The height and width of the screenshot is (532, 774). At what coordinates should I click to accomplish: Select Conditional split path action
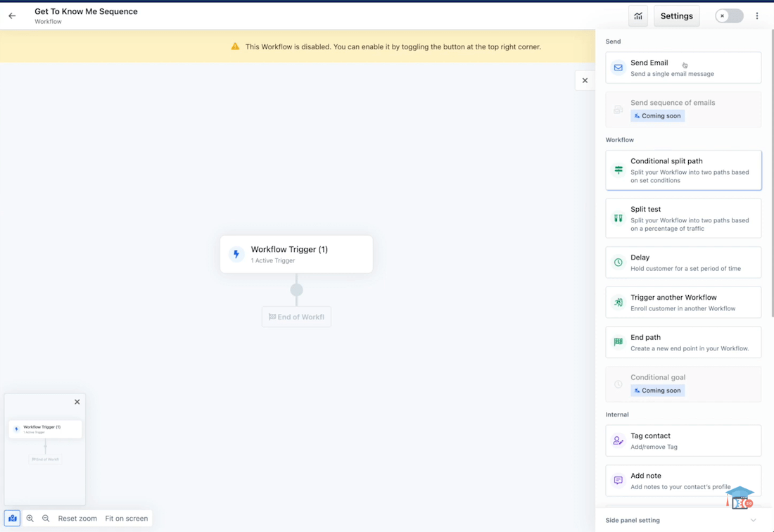pyautogui.click(x=683, y=170)
